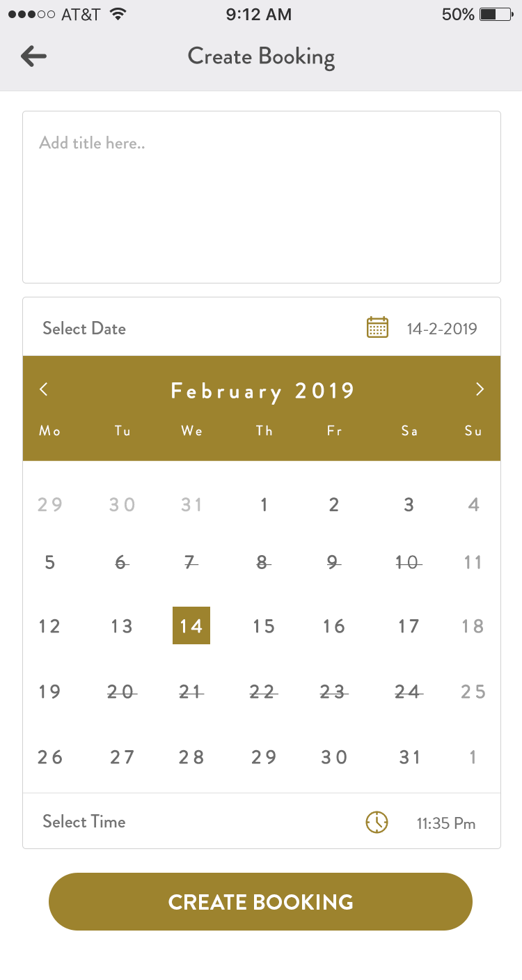Screen dimensions: 522x980
Task: Select day 5 in the calendar
Action: 49,562
